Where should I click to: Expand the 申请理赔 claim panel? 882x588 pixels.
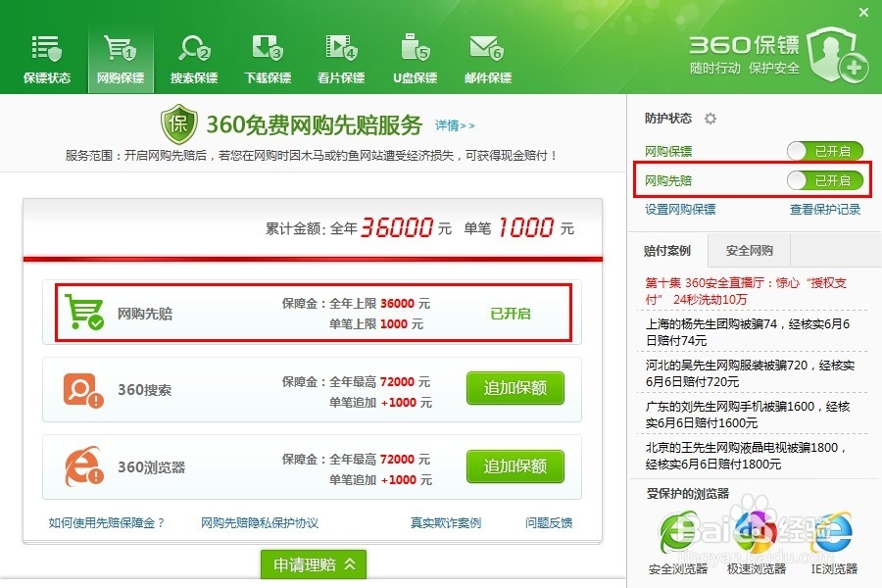tap(314, 564)
